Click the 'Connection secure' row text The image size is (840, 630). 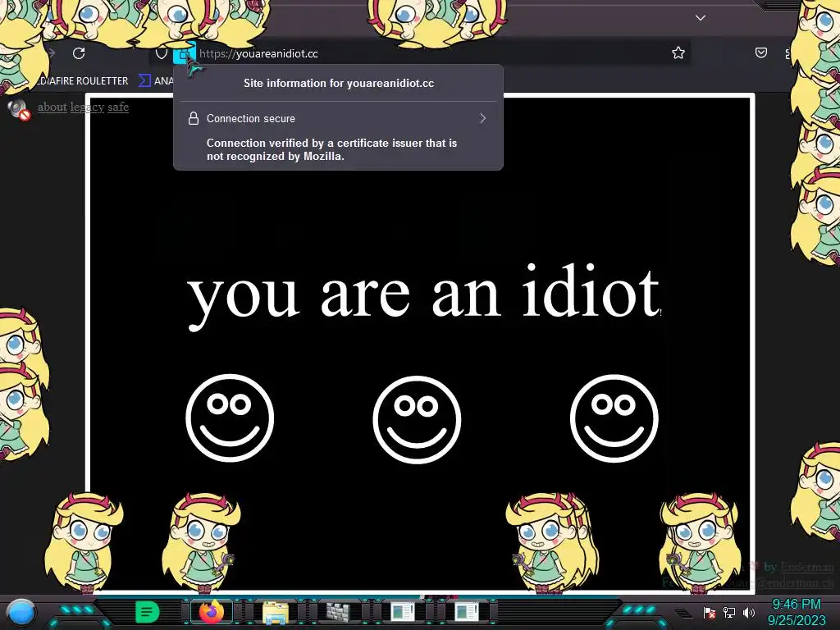coord(251,118)
